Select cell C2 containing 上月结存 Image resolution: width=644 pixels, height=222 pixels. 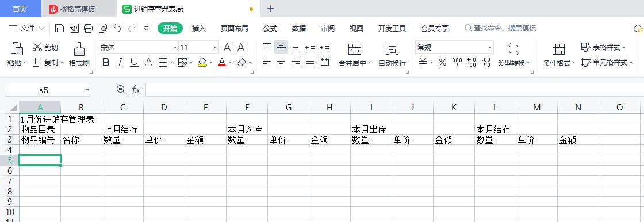[123, 129]
